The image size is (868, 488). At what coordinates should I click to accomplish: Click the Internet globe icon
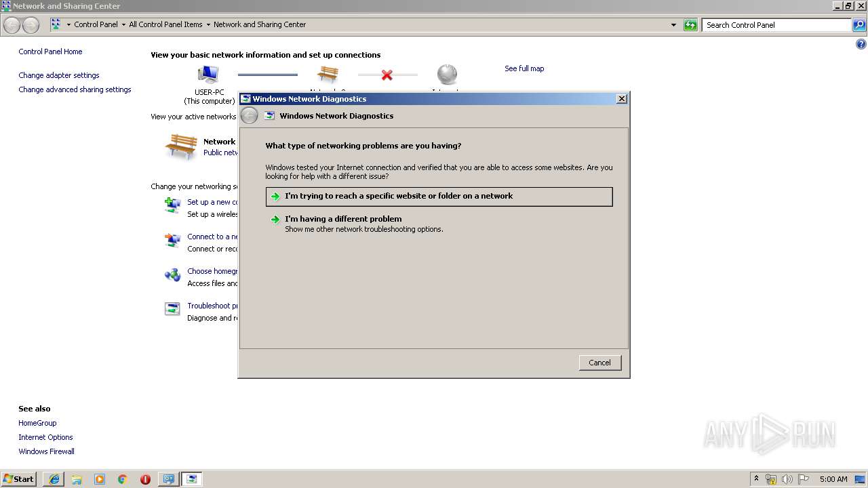(447, 75)
